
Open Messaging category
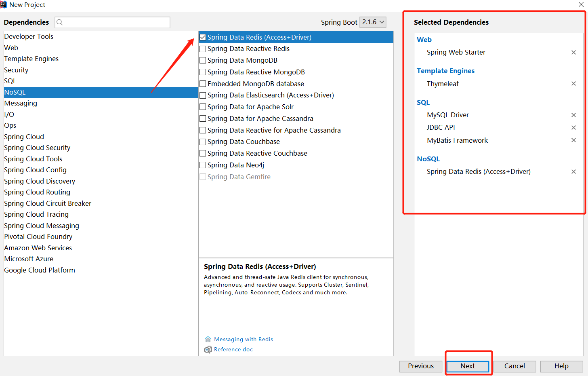(101, 103)
